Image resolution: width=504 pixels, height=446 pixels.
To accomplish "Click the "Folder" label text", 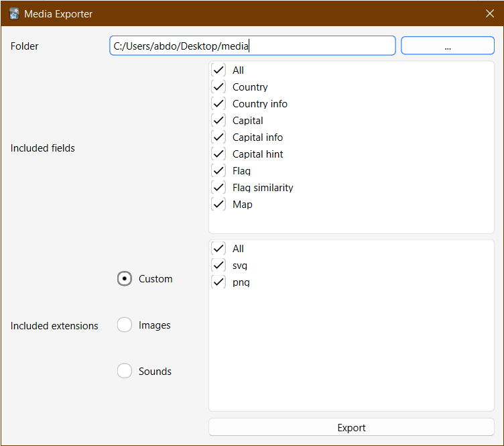I will 24,46.
